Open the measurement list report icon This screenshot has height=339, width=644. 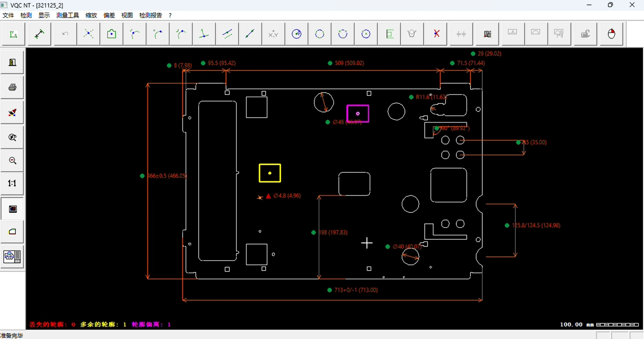pos(487,34)
